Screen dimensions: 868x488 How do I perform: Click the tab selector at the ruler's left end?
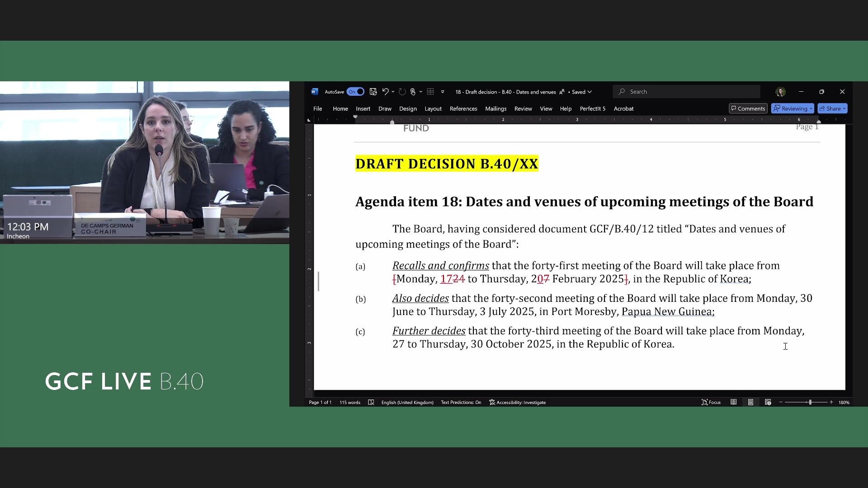tap(309, 120)
